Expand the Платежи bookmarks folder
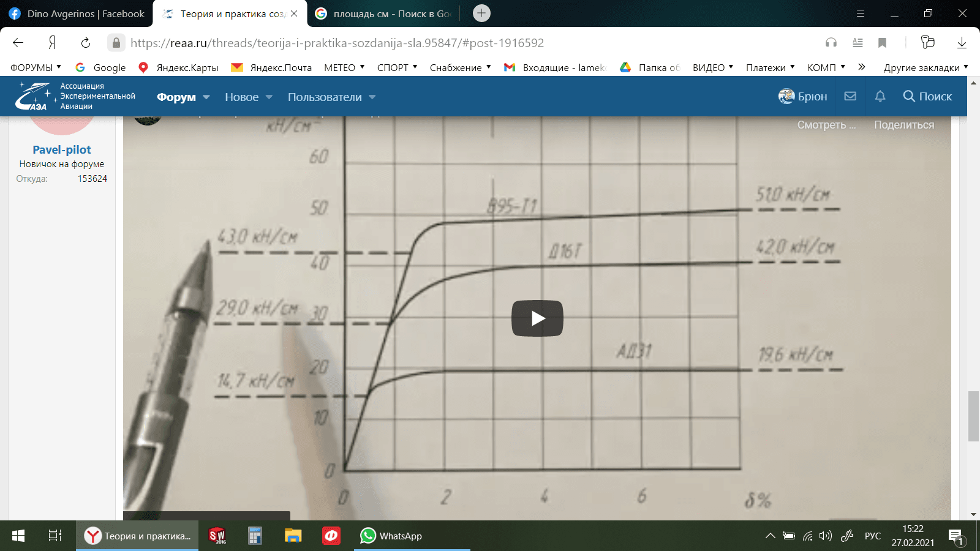Screen dimensions: 980x551 point(770,67)
